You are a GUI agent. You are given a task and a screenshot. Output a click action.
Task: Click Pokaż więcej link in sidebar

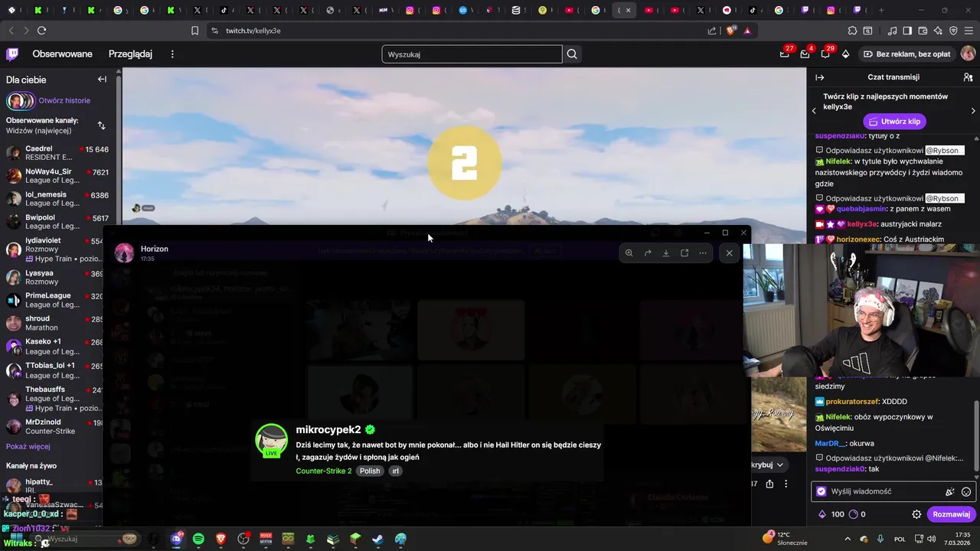tap(28, 447)
